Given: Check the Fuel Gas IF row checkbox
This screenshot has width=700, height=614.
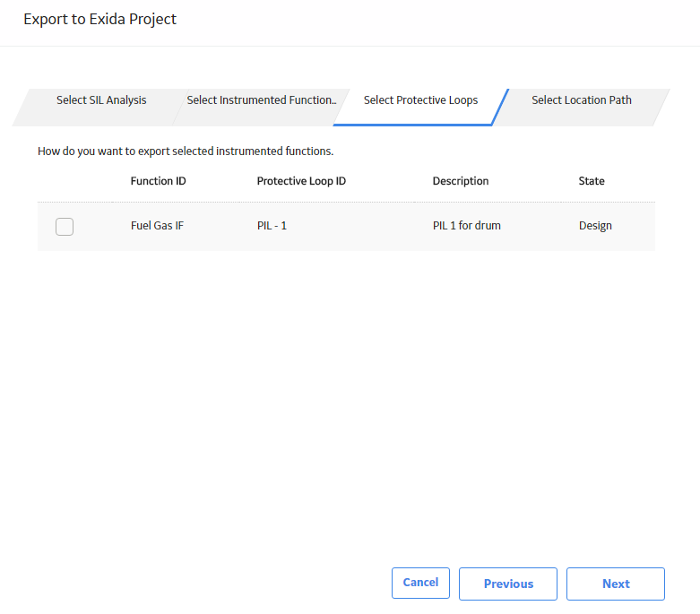Looking at the screenshot, I should pos(65,227).
